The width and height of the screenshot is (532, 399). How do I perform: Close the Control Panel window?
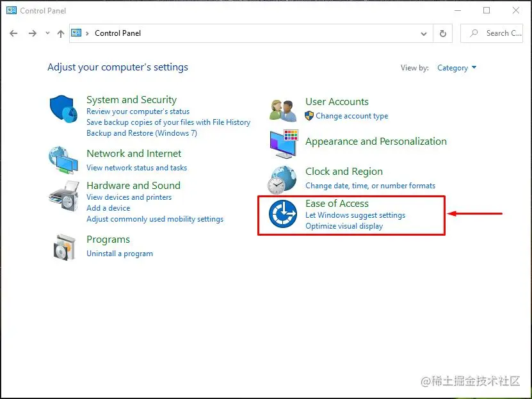(516, 10)
